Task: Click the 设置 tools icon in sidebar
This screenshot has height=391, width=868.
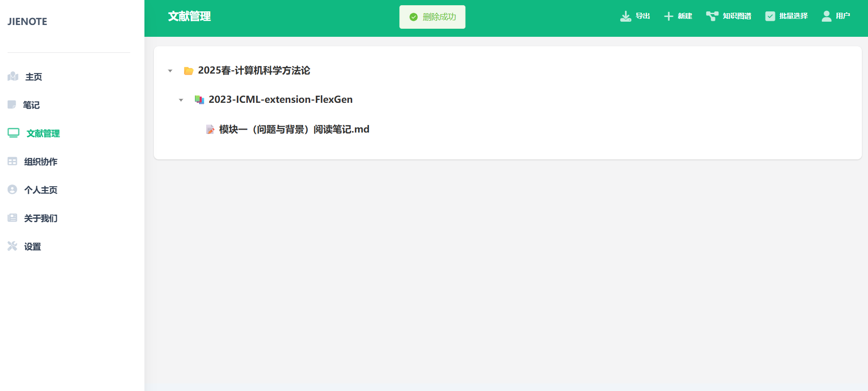Action: pyautogui.click(x=12, y=246)
